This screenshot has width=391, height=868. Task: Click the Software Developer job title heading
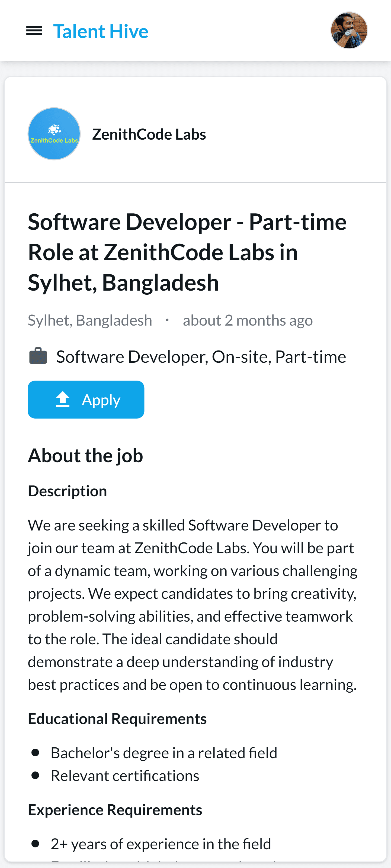pos(187,252)
